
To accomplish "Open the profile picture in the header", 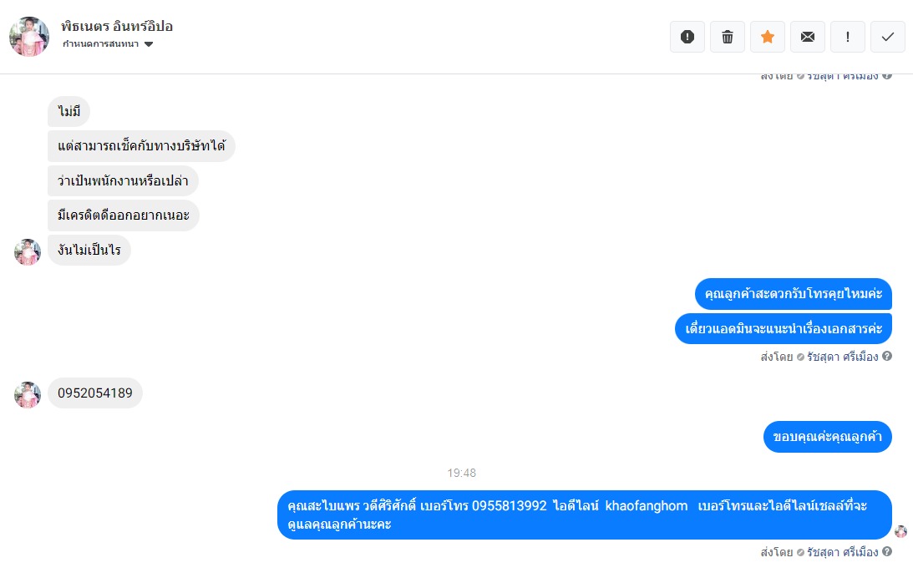I will [29, 36].
